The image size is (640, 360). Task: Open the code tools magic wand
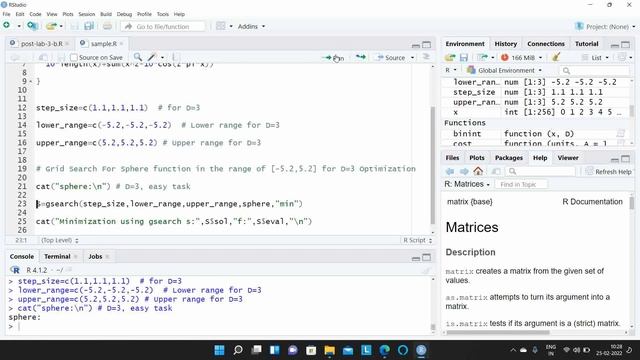pos(152,57)
